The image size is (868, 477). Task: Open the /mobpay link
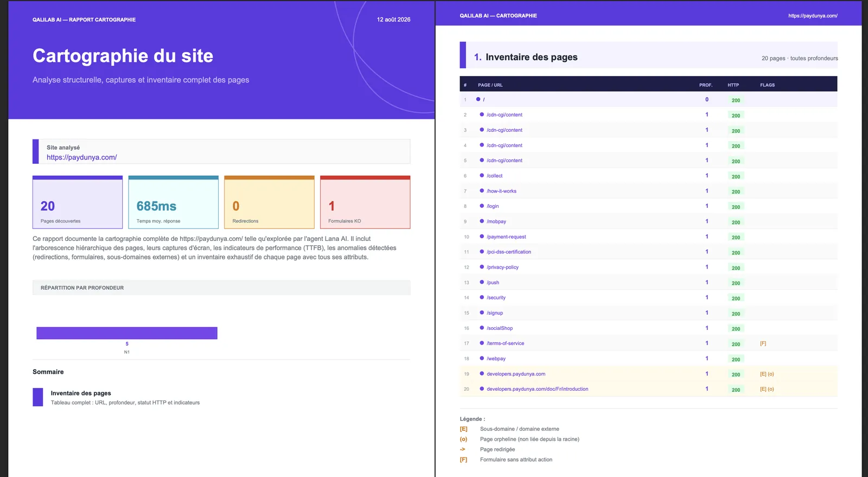point(496,221)
